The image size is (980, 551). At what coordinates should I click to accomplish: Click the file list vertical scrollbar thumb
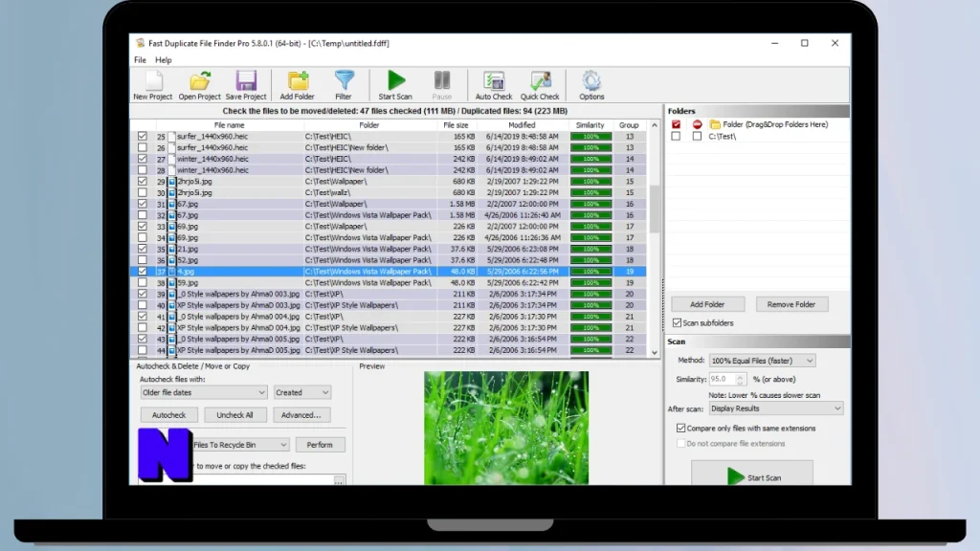click(x=655, y=209)
